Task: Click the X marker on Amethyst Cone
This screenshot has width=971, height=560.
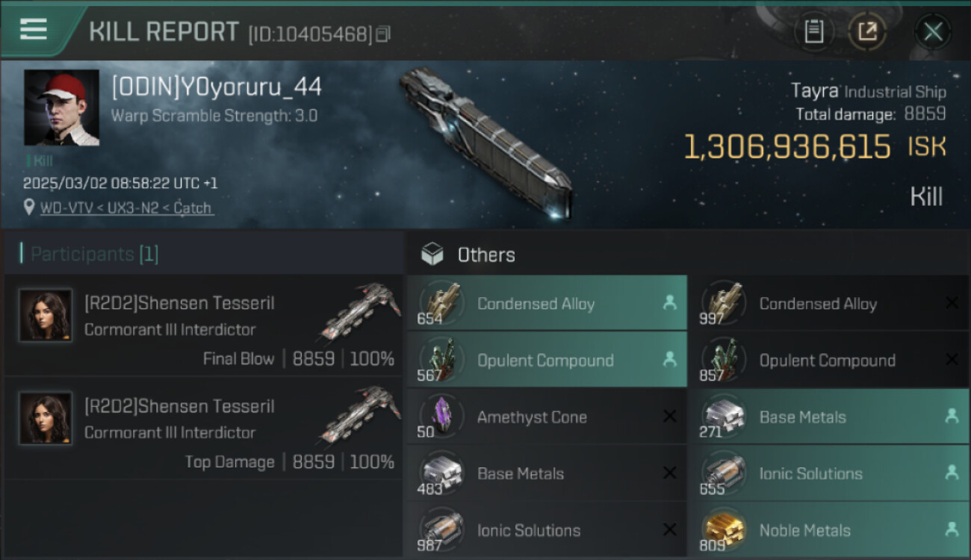Action: click(669, 417)
